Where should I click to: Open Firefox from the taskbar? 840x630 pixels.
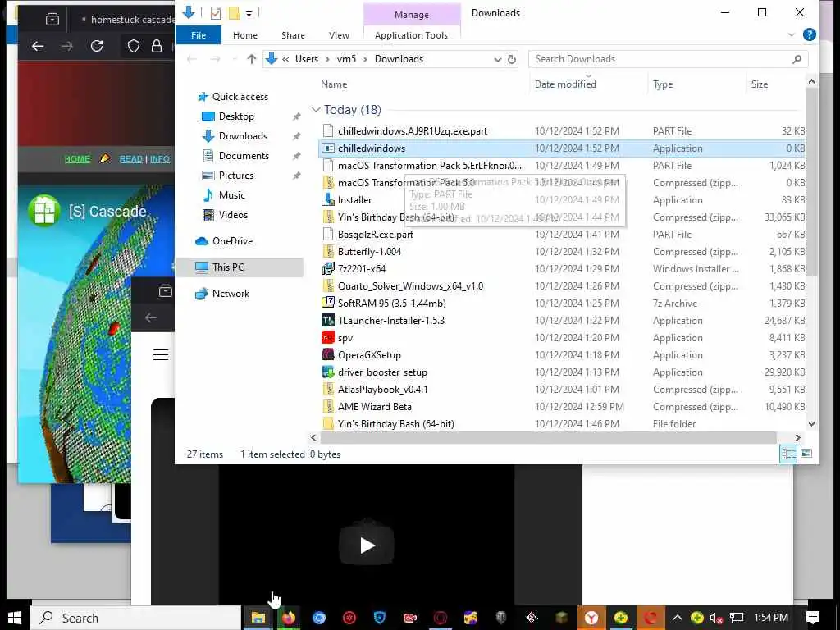click(288, 618)
